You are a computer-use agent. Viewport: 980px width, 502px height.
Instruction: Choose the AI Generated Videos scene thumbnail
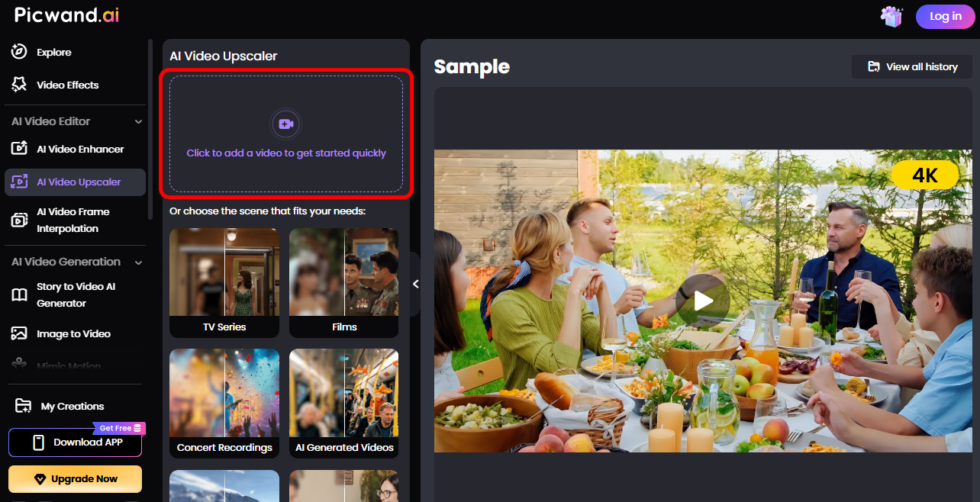coord(344,404)
